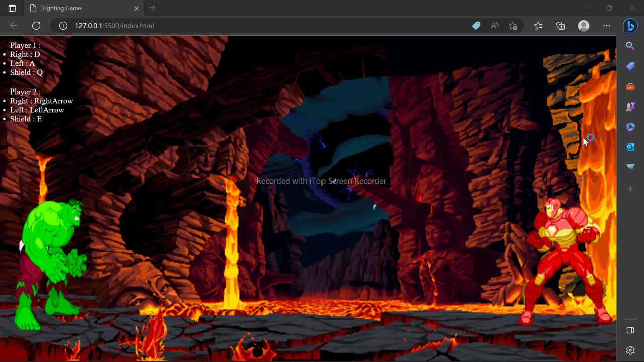This screenshot has height=362, width=644.
Task: Add this page to favorites
Action: tap(513, 26)
